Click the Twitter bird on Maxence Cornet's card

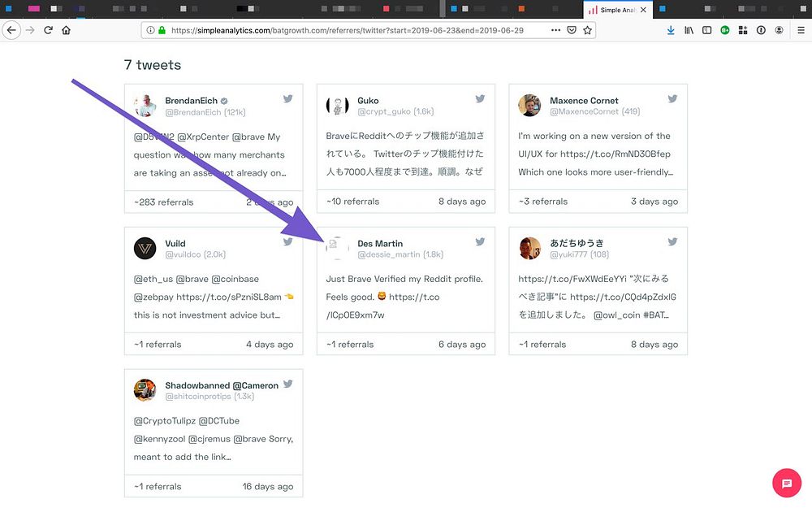click(672, 98)
